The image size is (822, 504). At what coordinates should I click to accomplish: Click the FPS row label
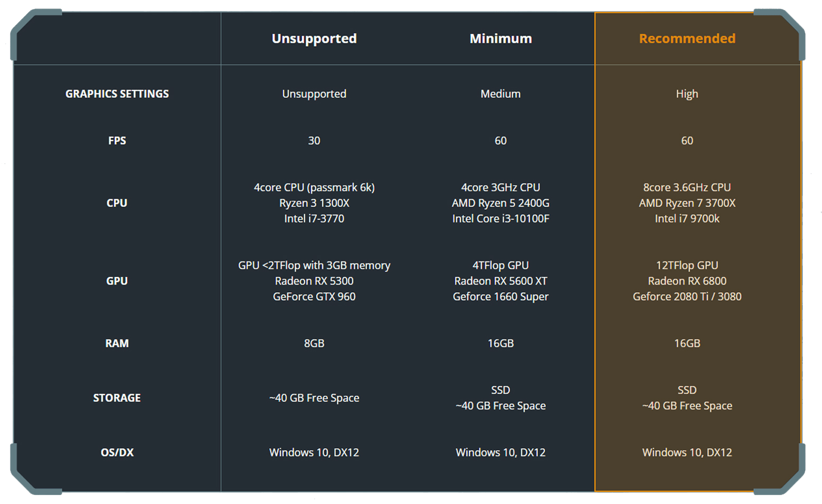pyautogui.click(x=117, y=140)
